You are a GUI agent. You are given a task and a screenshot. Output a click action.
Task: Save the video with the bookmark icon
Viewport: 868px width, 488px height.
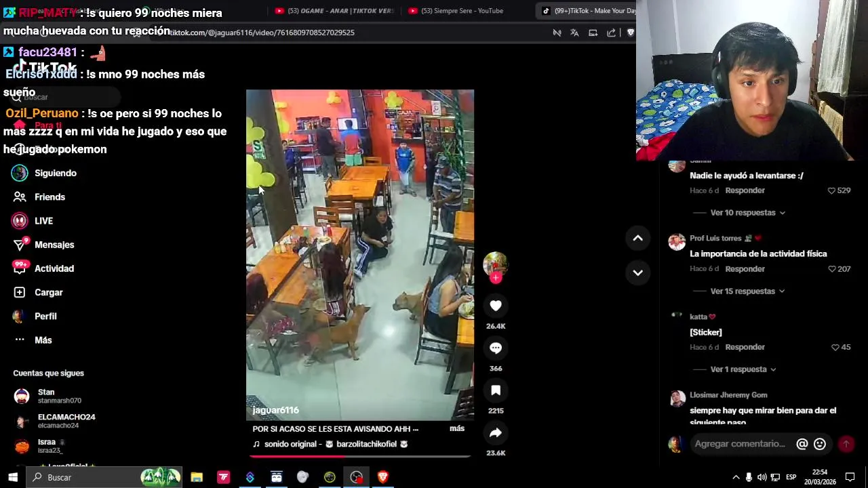click(x=496, y=390)
